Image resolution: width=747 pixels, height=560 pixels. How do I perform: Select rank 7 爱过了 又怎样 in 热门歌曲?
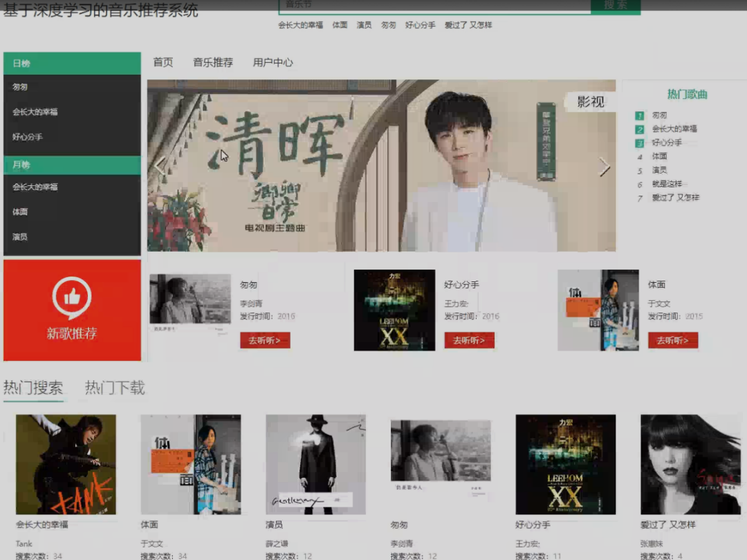(x=676, y=198)
